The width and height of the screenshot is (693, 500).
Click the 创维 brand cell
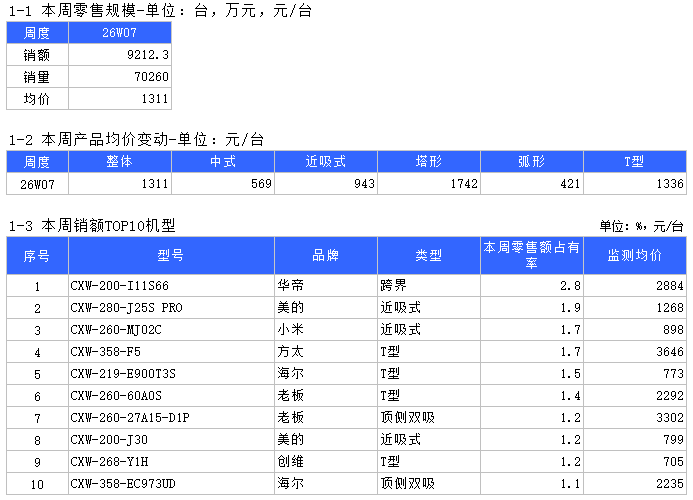[x=325, y=462]
